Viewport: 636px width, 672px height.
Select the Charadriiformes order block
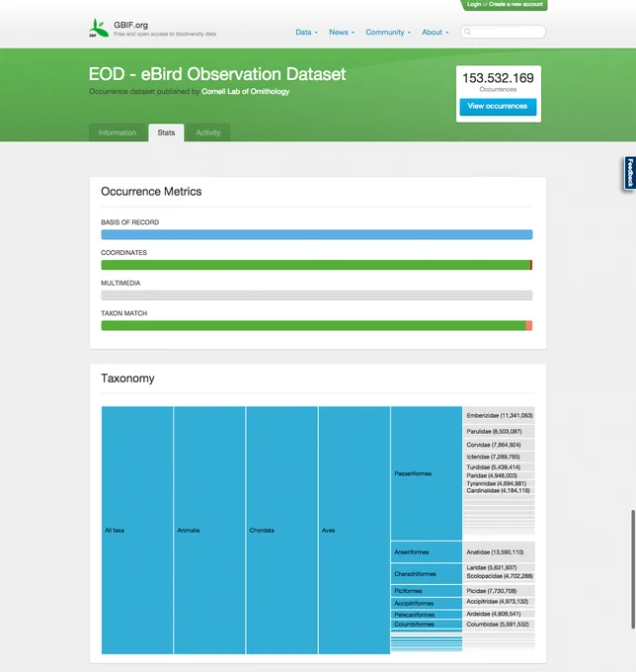click(x=427, y=574)
